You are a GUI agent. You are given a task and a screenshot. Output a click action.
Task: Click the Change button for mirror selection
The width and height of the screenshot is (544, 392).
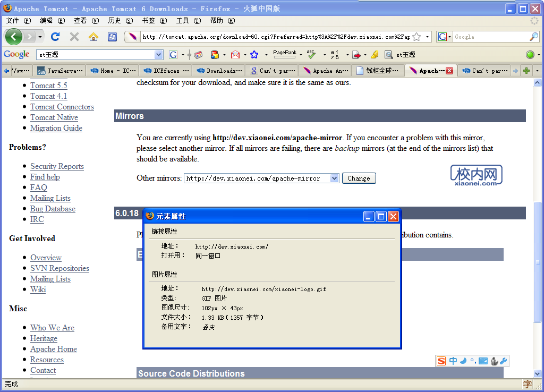coord(359,178)
